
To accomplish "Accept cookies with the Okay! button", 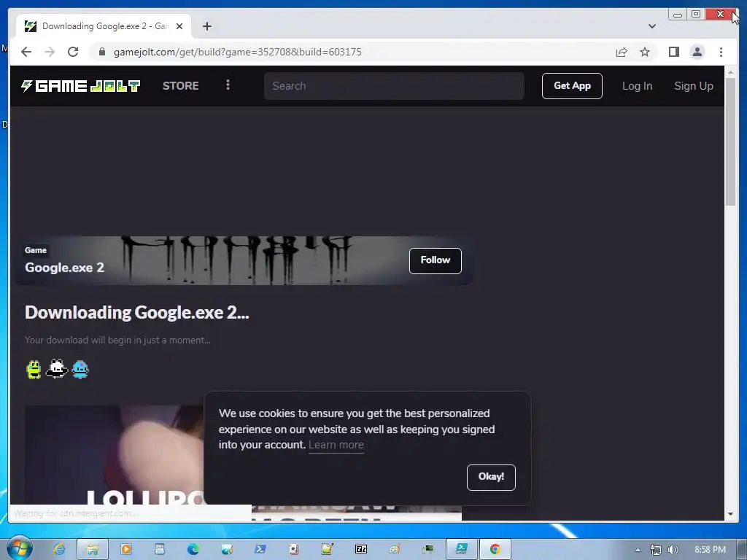I will point(491,477).
